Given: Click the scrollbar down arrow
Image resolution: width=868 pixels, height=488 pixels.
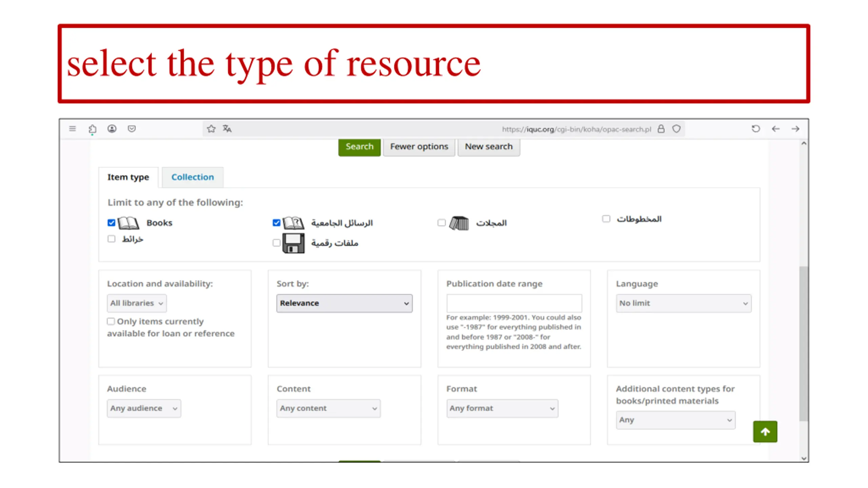Looking at the screenshot, I should point(804,458).
